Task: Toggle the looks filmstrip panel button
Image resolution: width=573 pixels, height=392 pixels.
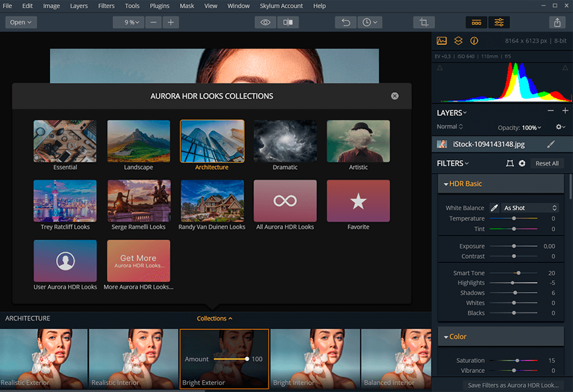Action: click(476, 22)
